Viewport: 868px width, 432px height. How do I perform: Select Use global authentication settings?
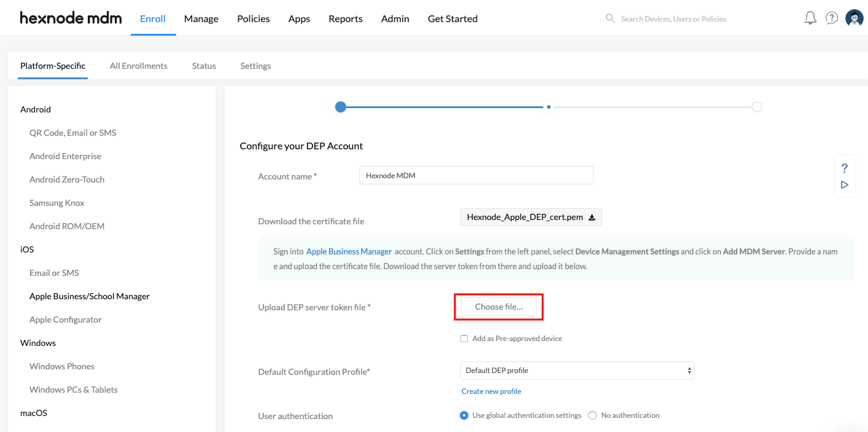click(x=464, y=415)
